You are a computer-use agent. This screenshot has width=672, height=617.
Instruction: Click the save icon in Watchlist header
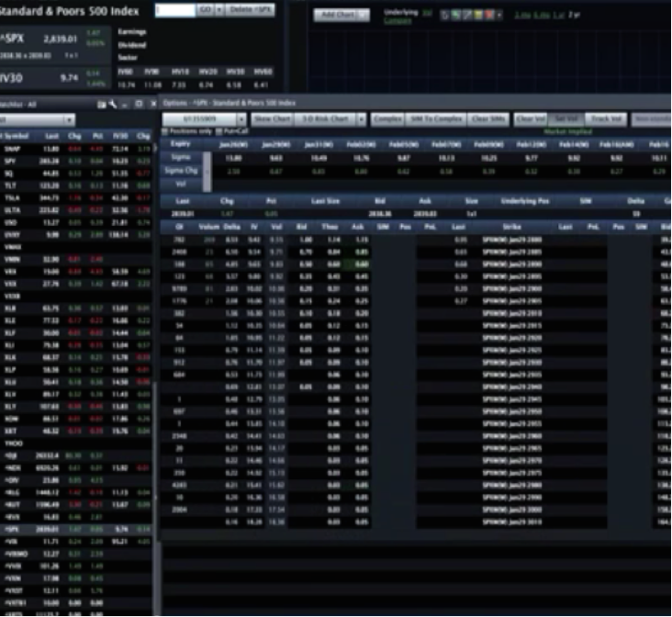tap(102, 104)
